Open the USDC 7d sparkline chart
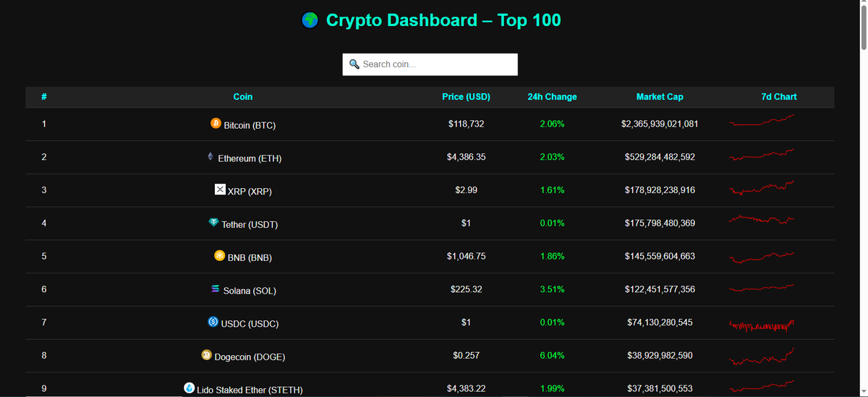Viewport: 868px width, 397px height. (762, 325)
